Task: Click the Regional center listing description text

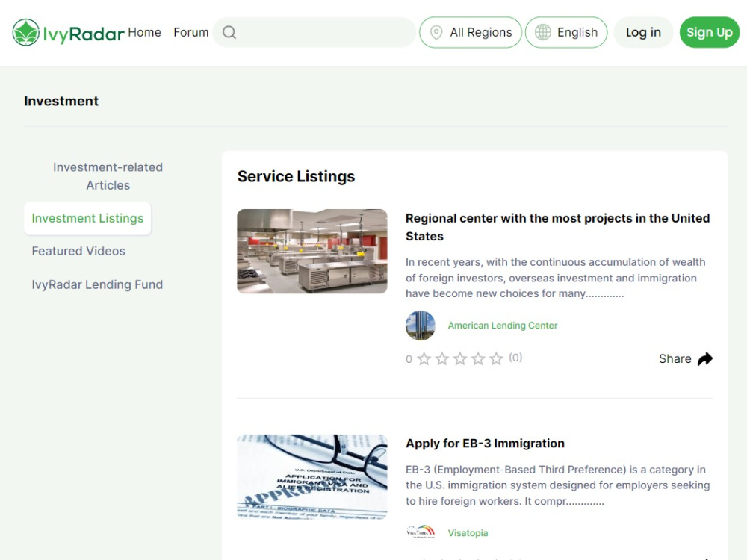Action: point(556,278)
